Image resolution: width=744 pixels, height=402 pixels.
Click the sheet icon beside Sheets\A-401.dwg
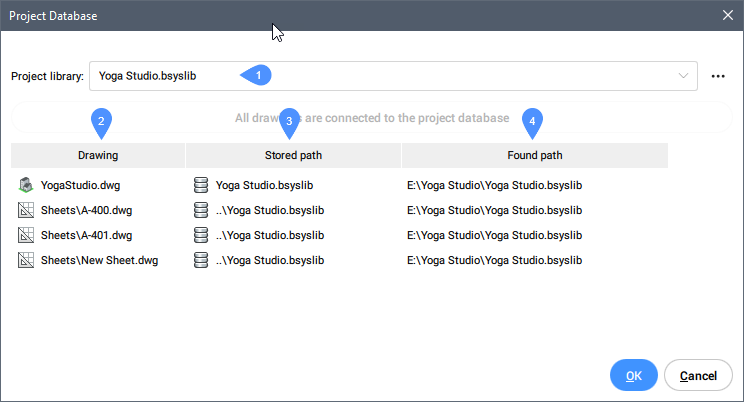click(x=26, y=235)
